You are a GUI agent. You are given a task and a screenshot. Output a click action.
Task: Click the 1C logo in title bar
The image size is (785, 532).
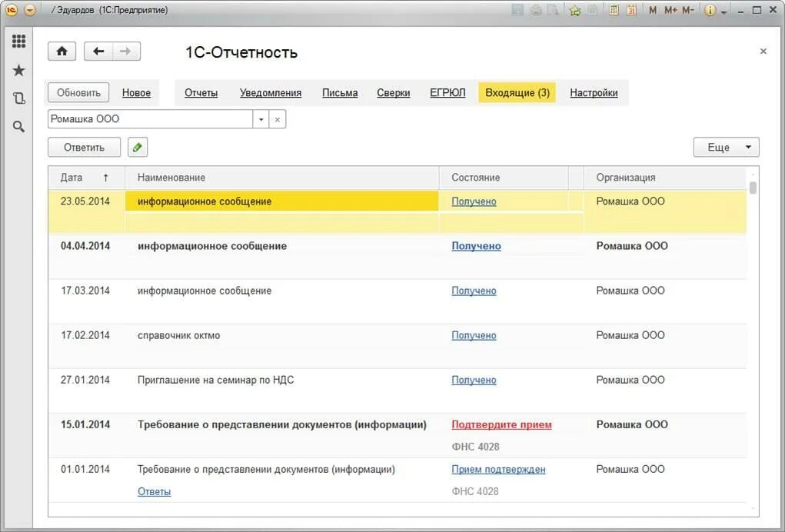tap(11, 10)
